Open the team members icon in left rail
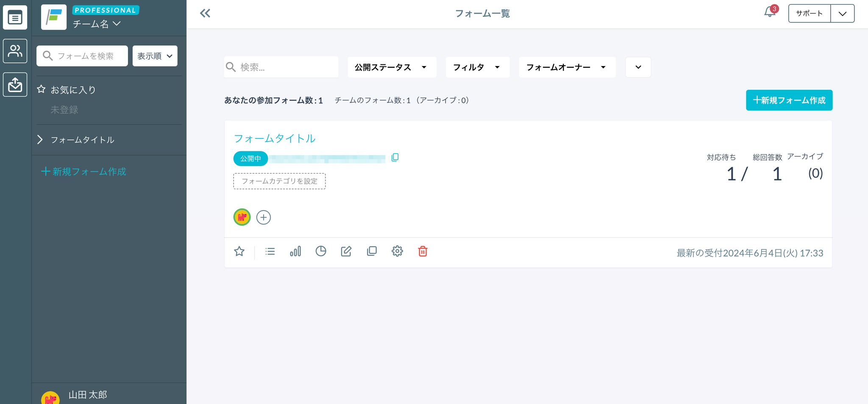Image resolution: width=868 pixels, height=404 pixels. pyautogui.click(x=15, y=51)
